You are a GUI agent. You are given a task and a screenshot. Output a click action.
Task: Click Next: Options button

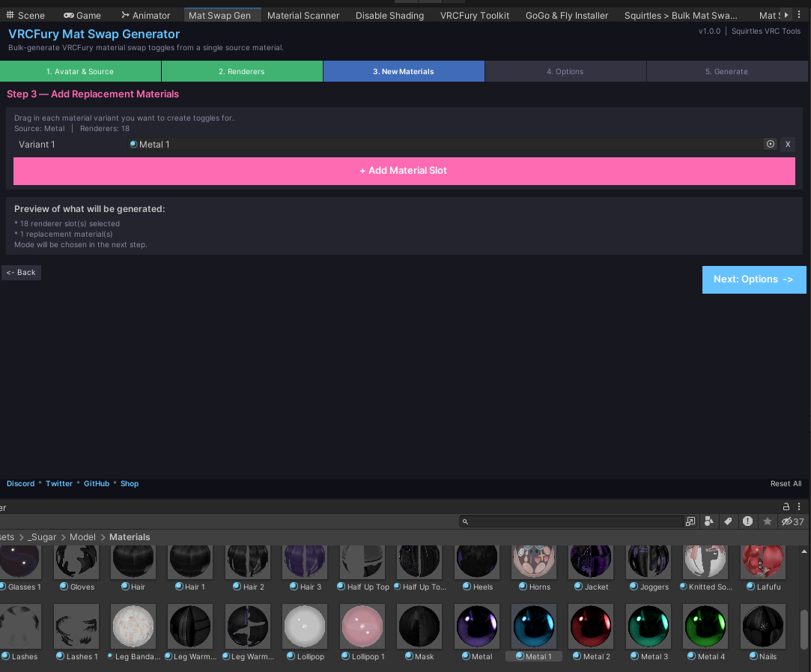[753, 279]
